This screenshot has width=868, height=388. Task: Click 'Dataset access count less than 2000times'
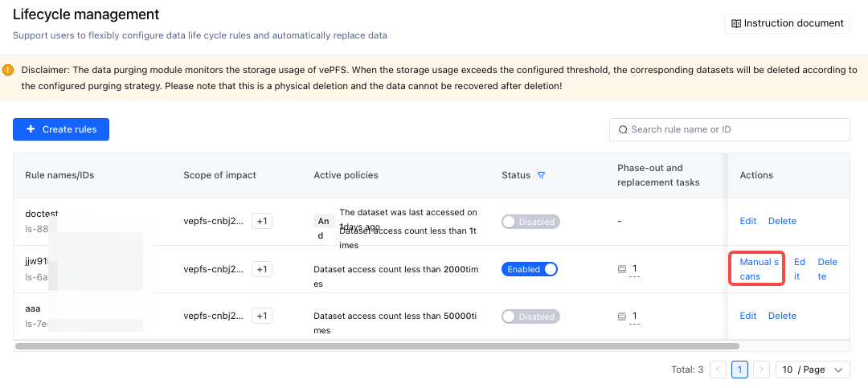pyautogui.click(x=395, y=276)
